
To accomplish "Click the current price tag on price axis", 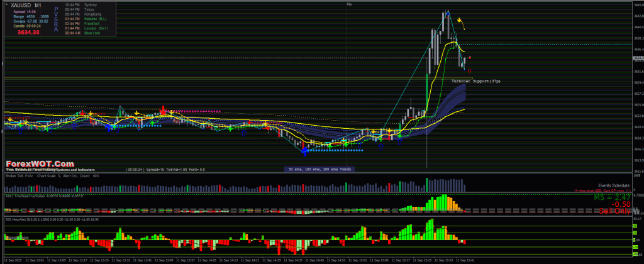I will pyautogui.click(x=636, y=58).
